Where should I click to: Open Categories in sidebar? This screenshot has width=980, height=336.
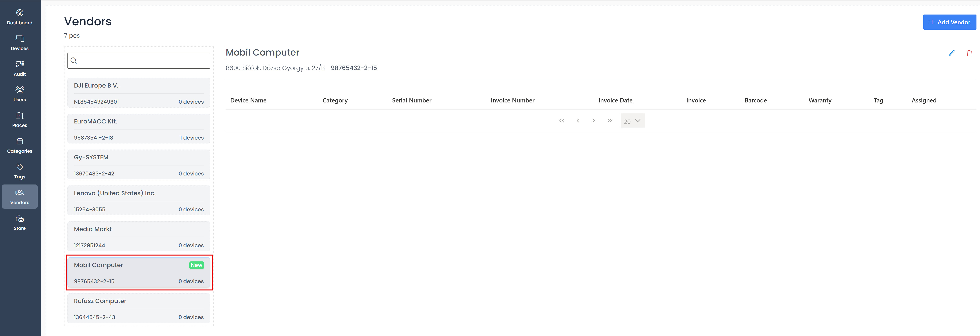coord(20,145)
